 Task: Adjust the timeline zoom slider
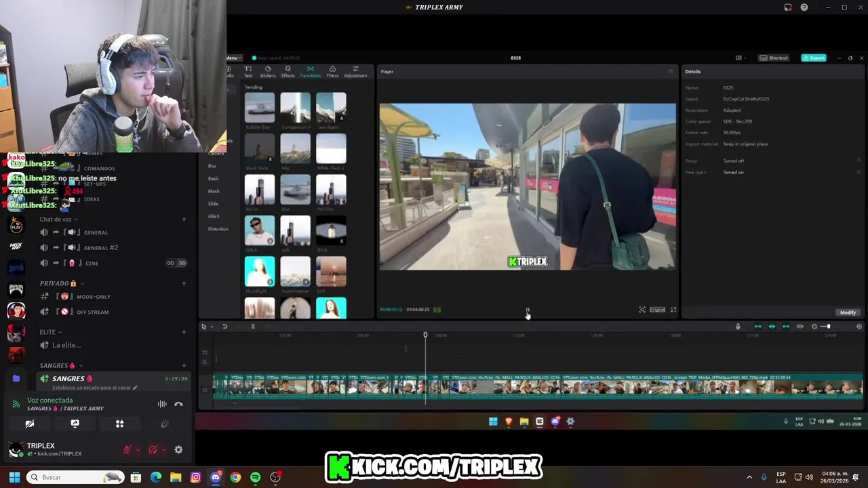click(827, 327)
